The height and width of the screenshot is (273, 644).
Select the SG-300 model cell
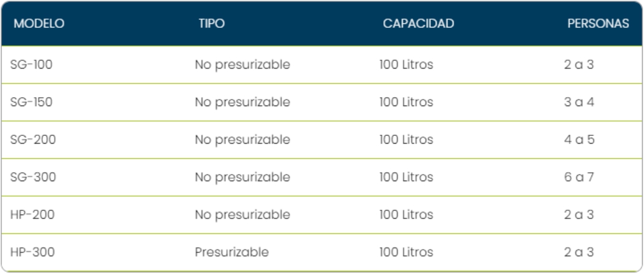[x=33, y=177]
